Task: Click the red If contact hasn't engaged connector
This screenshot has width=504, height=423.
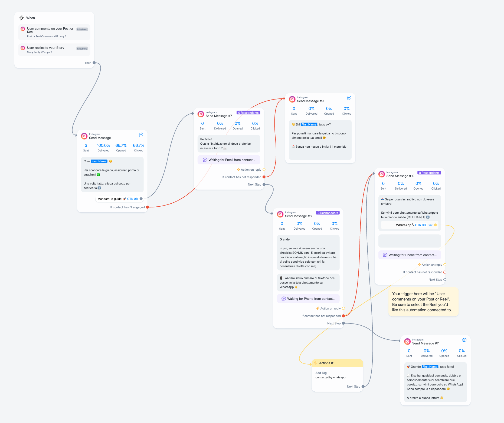Action: click(148, 207)
